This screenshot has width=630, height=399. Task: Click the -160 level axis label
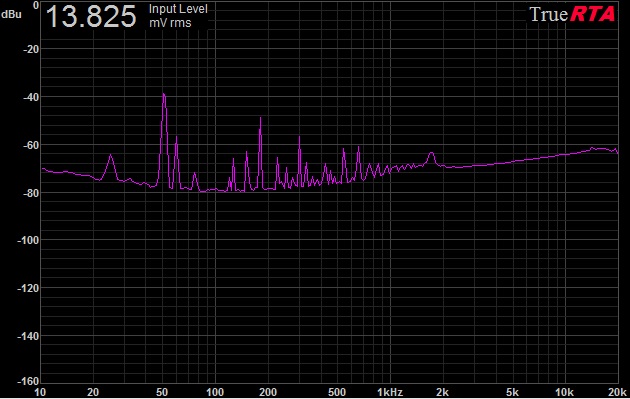coord(28,380)
